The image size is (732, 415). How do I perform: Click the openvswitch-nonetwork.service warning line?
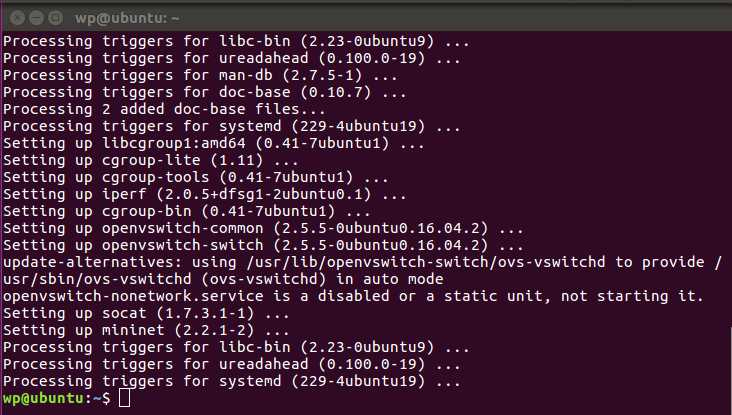[353, 296]
